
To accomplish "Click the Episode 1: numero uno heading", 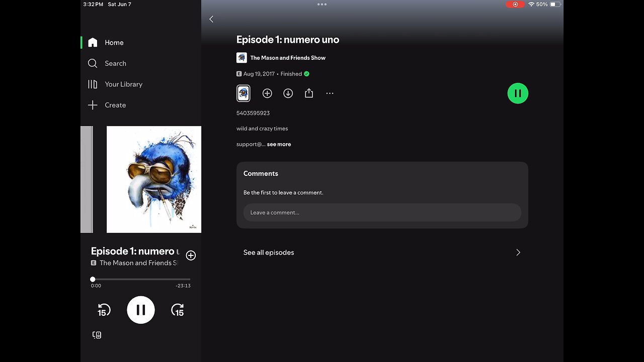I will click(x=288, y=40).
